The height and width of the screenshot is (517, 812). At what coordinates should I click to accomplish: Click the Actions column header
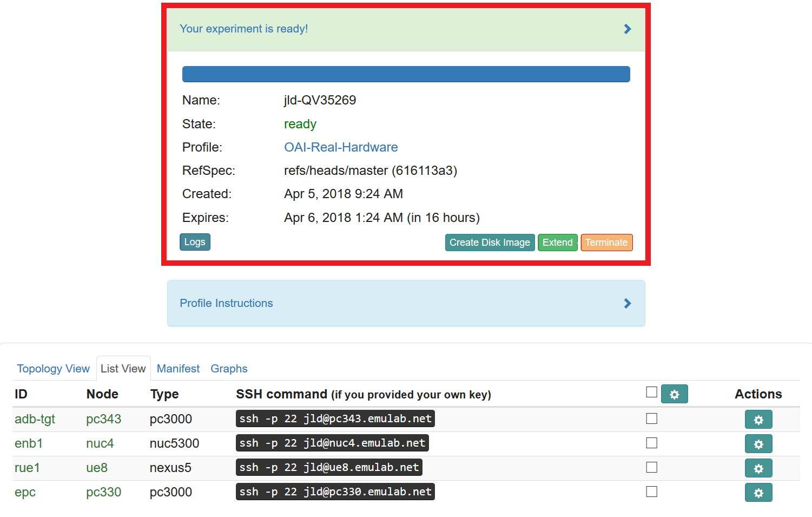[x=758, y=394]
